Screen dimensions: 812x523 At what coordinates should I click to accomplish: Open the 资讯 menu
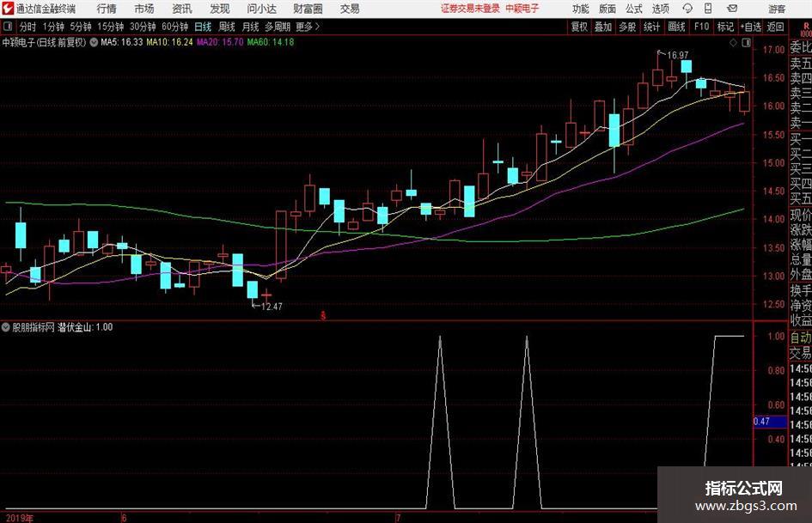(182, 9)
